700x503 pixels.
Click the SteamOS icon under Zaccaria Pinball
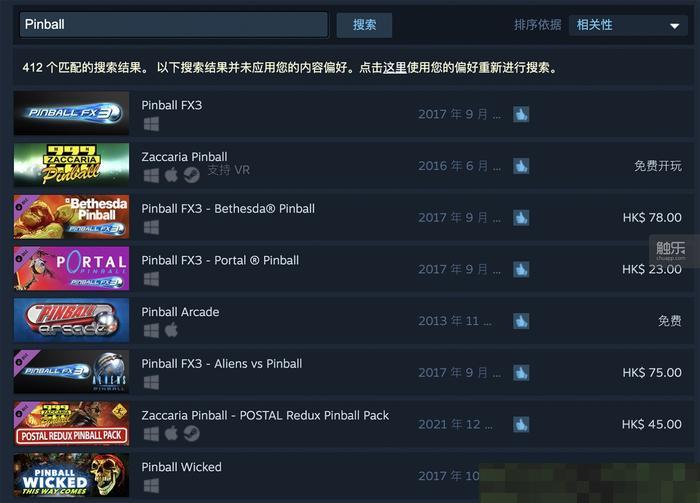(192, 175)
